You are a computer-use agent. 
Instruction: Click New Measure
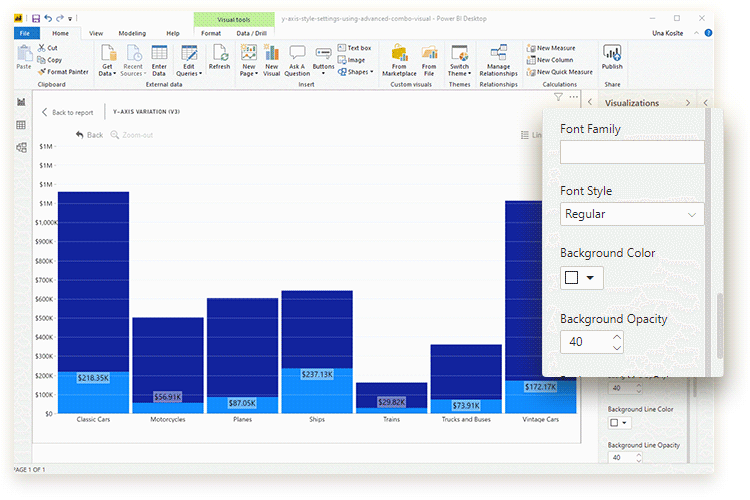pos(551,48)
